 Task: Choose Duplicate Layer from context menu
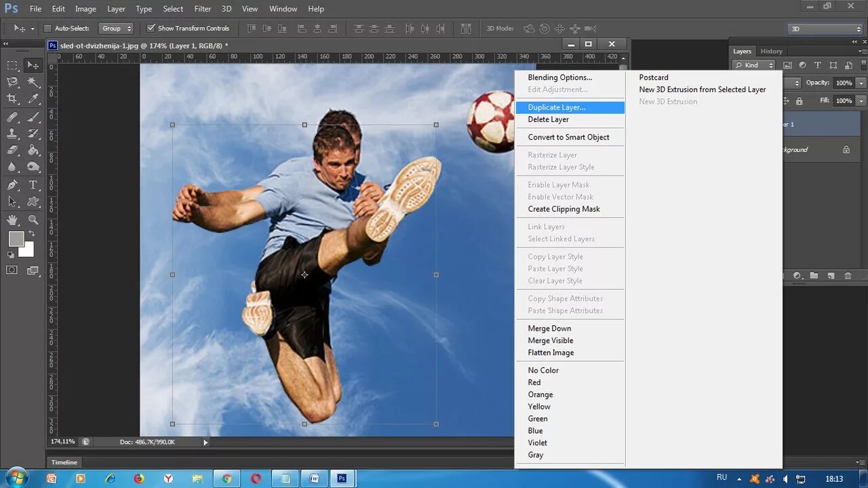(556, 107)
